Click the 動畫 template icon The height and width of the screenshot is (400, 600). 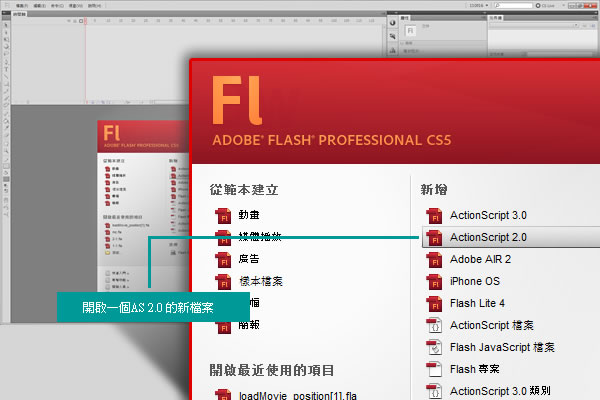tap(223, 216)
